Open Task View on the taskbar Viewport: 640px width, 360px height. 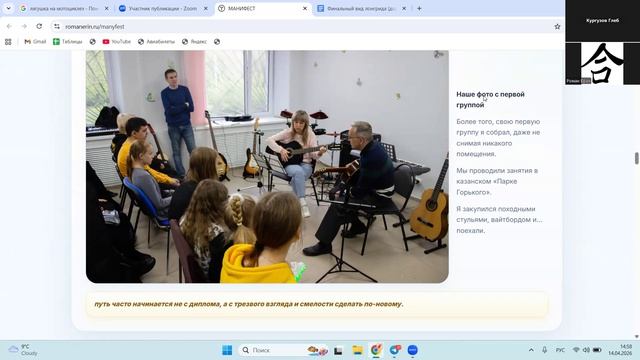[338, 350]
